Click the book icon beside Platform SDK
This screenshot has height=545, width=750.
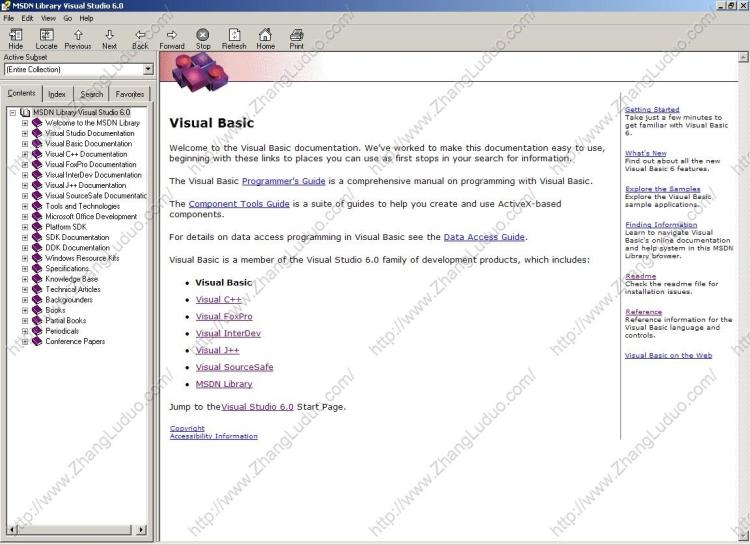(37, 227)
